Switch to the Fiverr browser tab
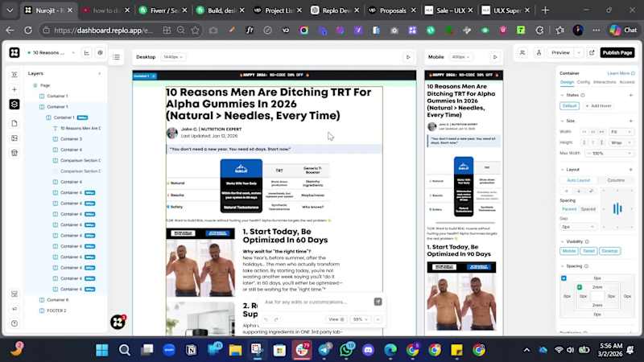This screenshot has width=644, height=362. [164, 10]
